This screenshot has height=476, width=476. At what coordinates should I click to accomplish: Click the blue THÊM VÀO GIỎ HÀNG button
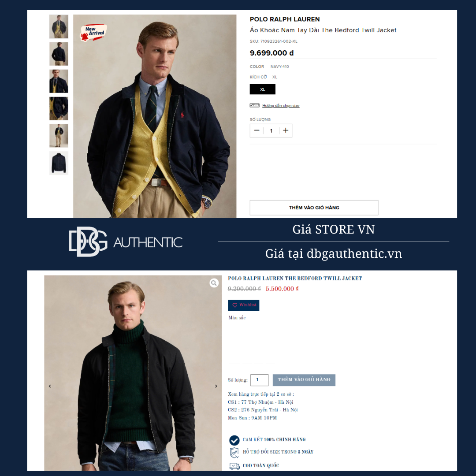click(x=304, y=380)
